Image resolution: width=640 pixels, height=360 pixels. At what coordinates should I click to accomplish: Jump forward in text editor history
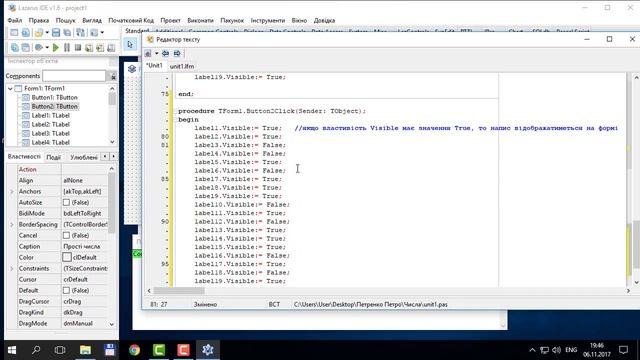177,53
